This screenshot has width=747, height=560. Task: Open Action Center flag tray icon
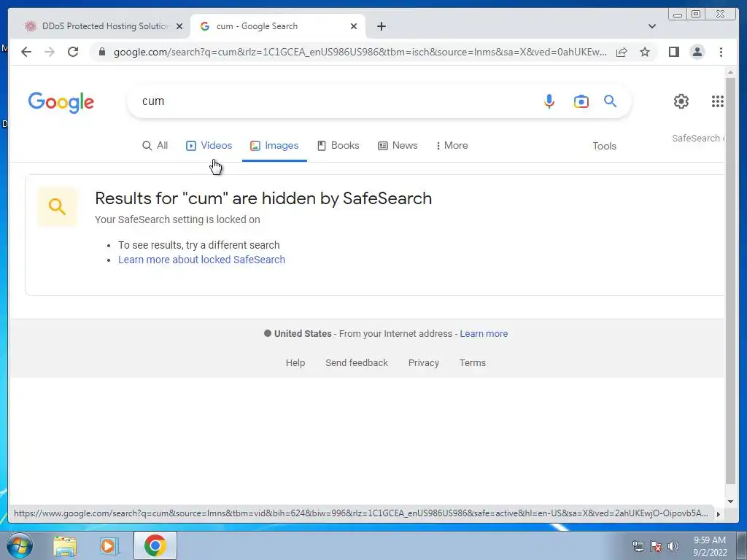click(656, 546)
